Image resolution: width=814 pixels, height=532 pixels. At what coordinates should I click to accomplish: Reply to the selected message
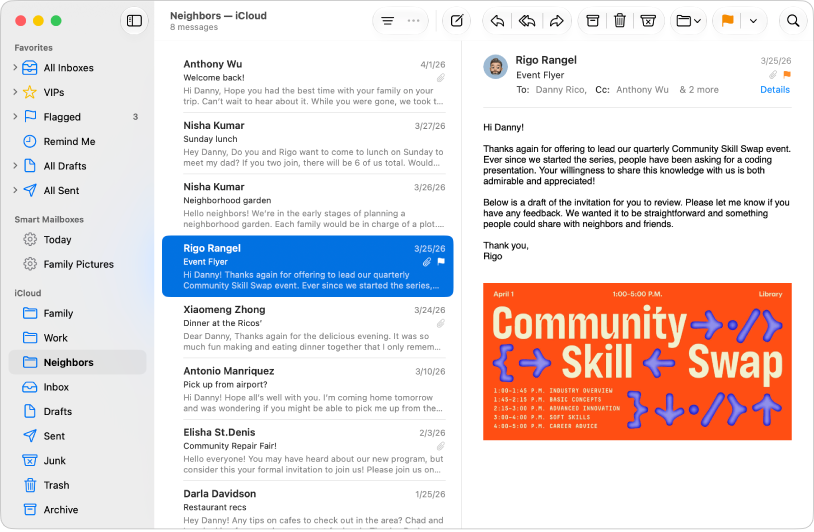(497, 21)
